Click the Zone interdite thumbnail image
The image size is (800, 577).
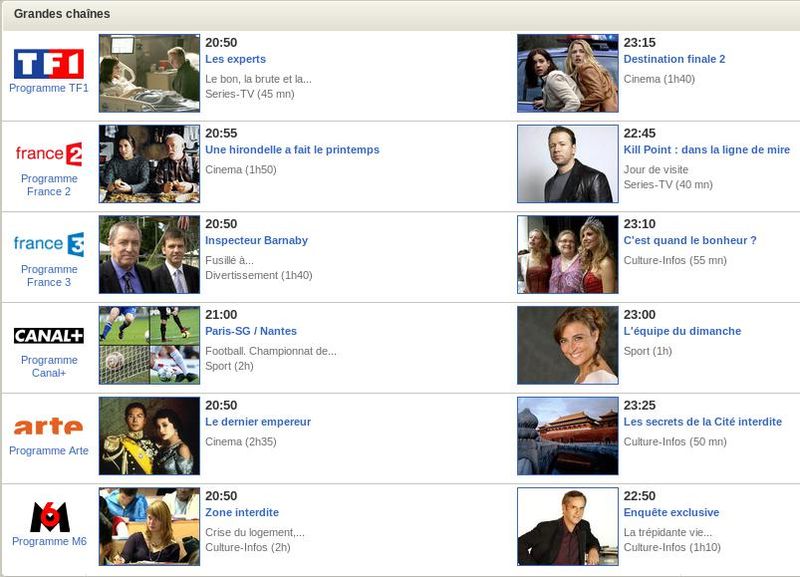click(149, 526)
